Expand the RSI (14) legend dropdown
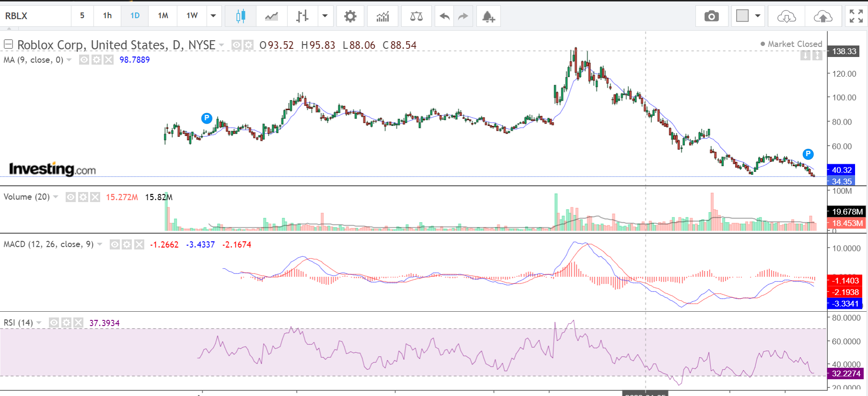 pos(39,323)
